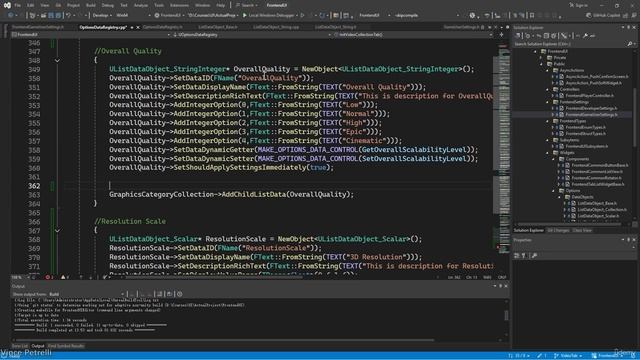This screenshot has width=640, height=360.
Task: Open the File menu
Action: point(17,5)
